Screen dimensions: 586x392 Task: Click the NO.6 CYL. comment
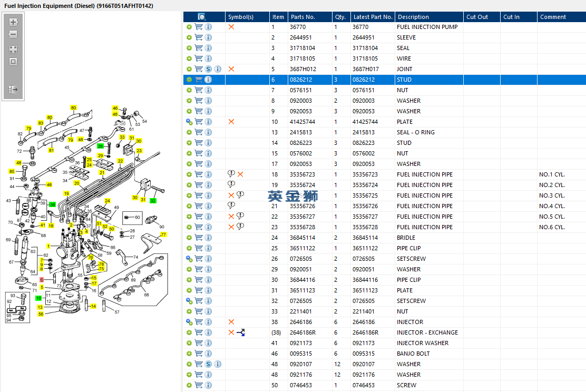click(x=552, y=227)
